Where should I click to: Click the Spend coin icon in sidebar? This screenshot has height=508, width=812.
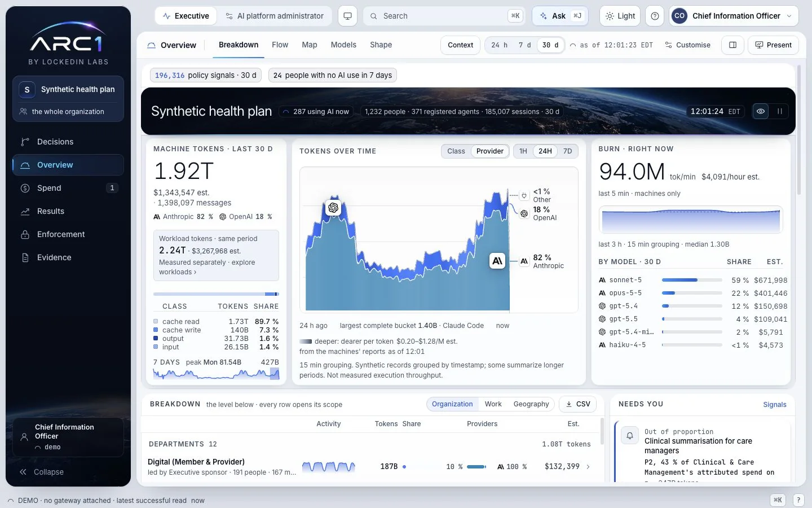[x=25, y=188]
